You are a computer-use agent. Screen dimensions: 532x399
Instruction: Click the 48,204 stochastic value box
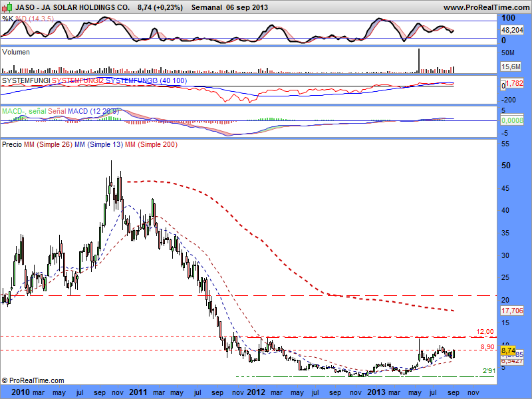coord(512,30)
